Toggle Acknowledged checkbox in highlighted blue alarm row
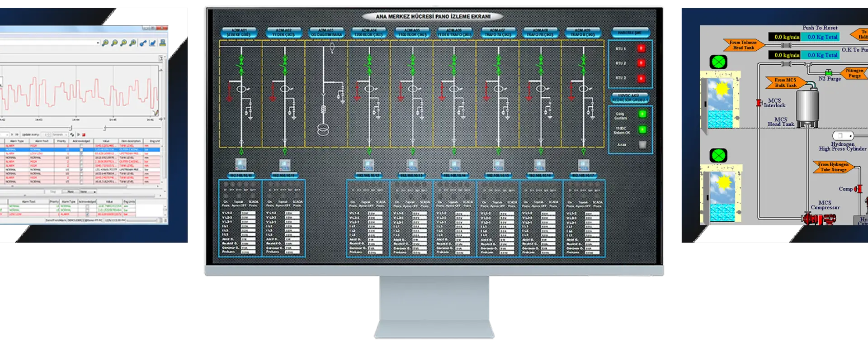The width and height of the screenshot is (868, 344). (81, 149)
